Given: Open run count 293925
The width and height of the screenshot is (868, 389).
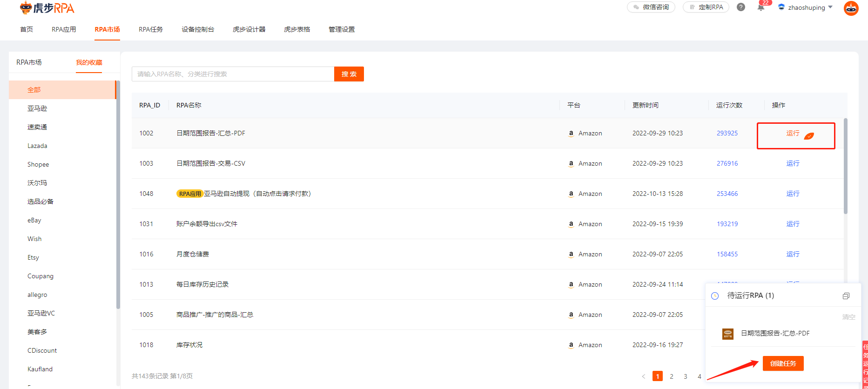Looking at the screenshot, I should pos(727,133).
